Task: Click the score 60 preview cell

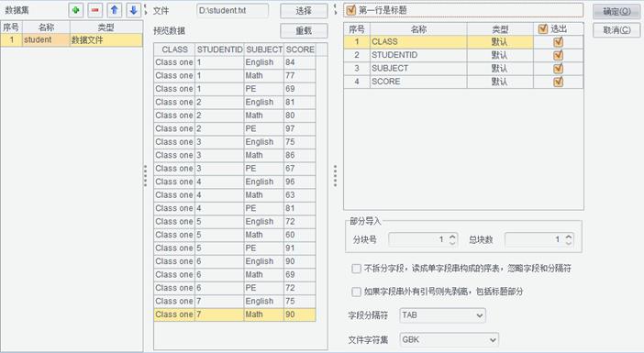Action: [x=299, y=235]
